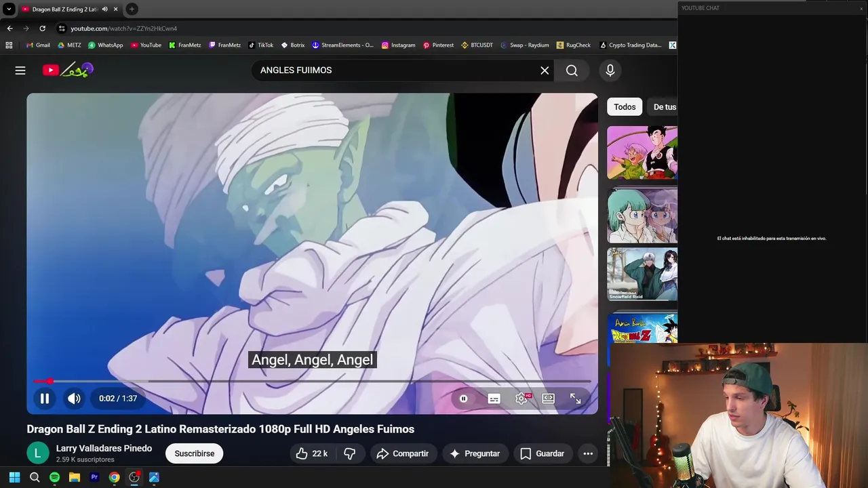
Task: Open the METZ bookmark
Action: [69, 45]
